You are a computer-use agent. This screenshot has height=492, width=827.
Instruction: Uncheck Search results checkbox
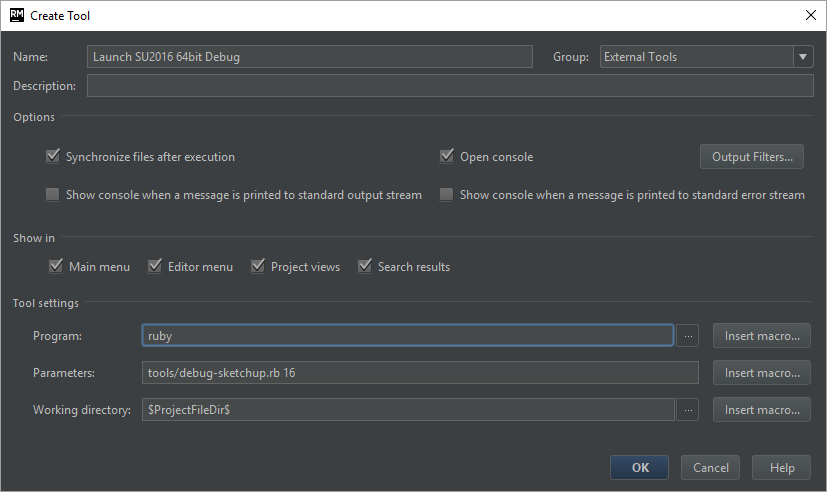pyautogui.click(x=365, y=267)
